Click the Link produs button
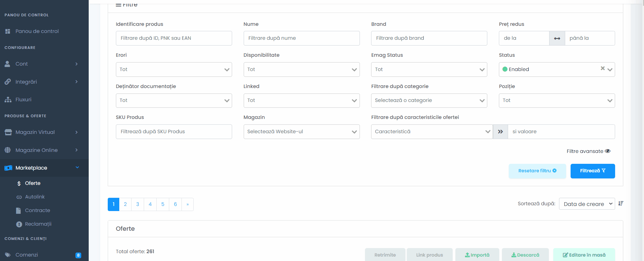644x261 pixels. (430, 255)
